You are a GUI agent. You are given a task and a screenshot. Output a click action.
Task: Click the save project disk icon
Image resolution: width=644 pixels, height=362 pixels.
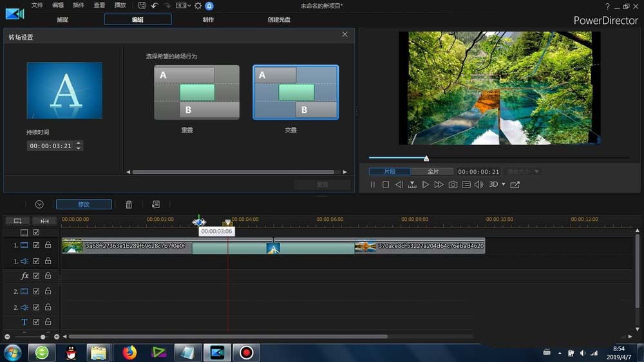click(x=142, y=6)
